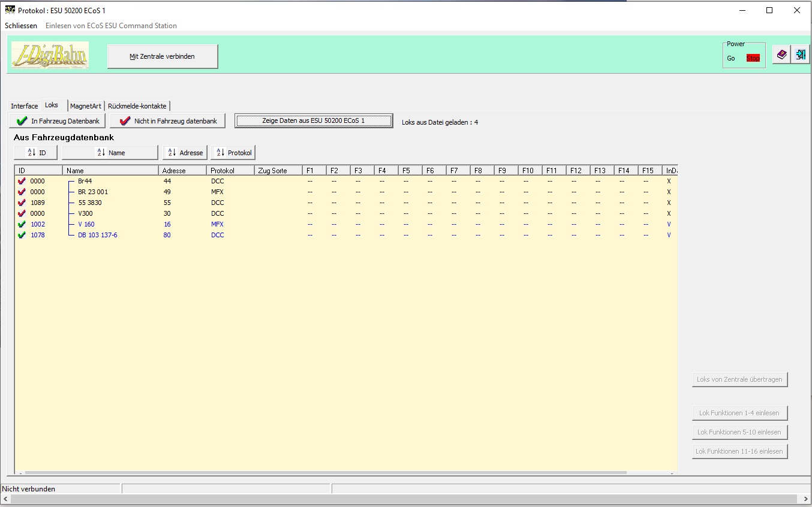Open Rückmelde-kontakte tab
Image resolution: width=812 pixels, height=507 pixels.
pyautogui.click(x=137, y=106)
